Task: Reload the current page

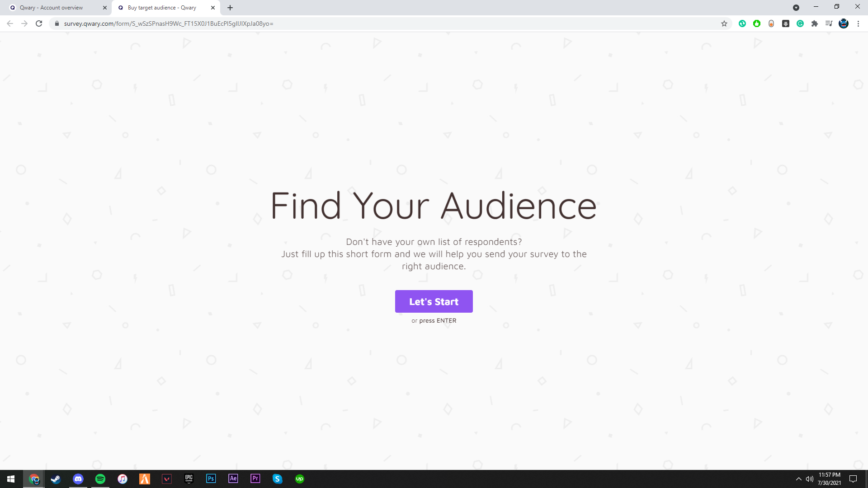Action: coord(39,23)
